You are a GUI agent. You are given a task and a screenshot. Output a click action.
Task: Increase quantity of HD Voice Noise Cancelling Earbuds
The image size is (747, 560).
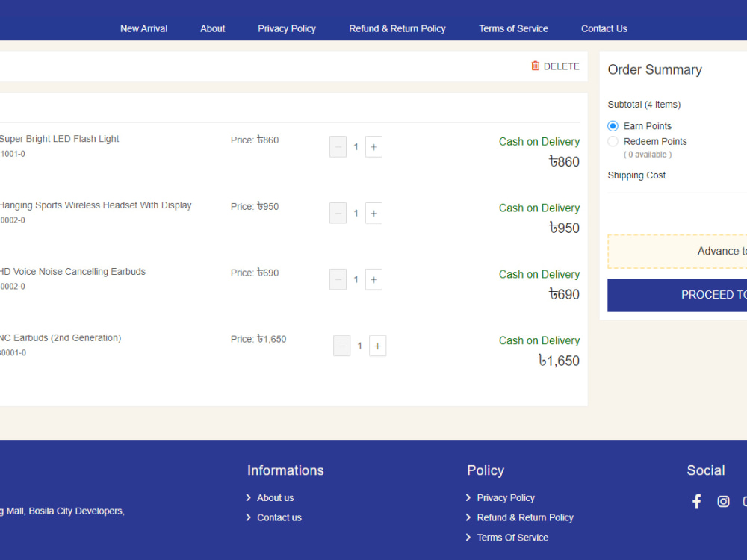click(373, 279)
